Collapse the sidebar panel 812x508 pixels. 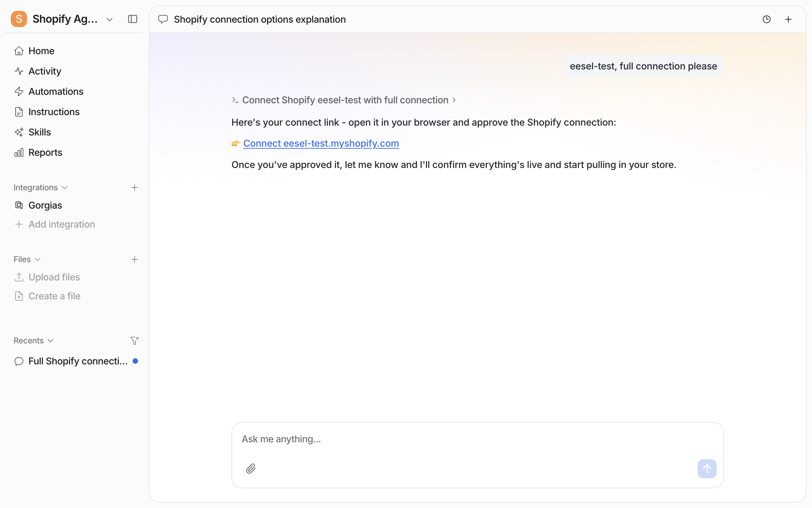tap(133, 19)
